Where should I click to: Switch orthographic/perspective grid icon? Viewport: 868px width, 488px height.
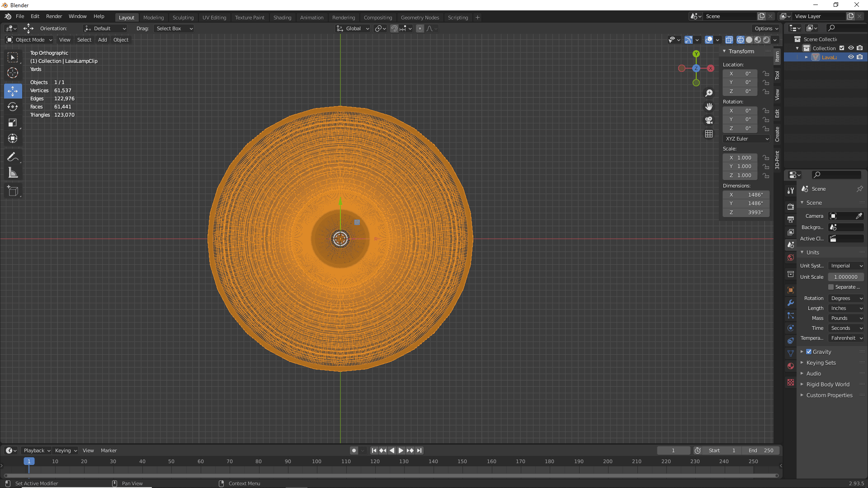tap(709, 134)
